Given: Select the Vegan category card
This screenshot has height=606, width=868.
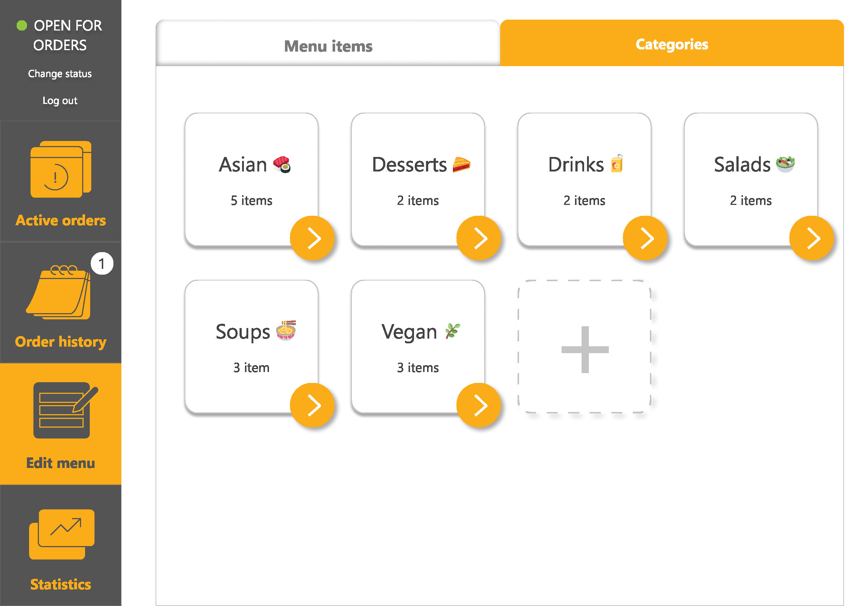Looking at the screenshot, I should click(x=418, y=347).
